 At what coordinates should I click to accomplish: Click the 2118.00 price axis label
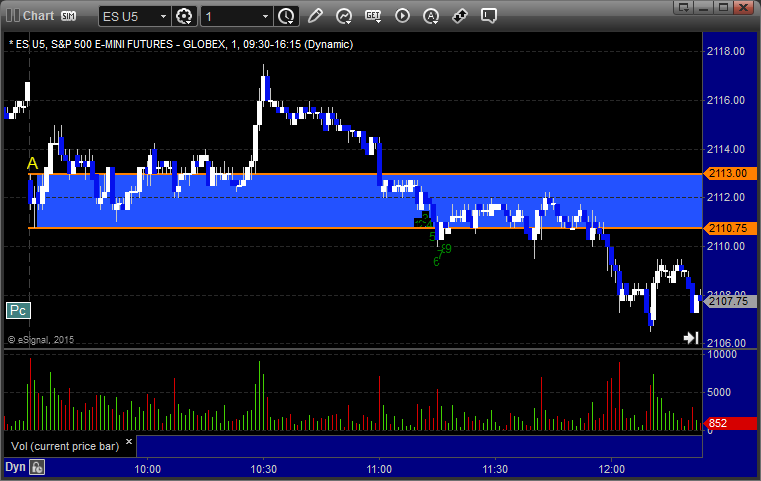pyautogui.click(x=726, y=51)
